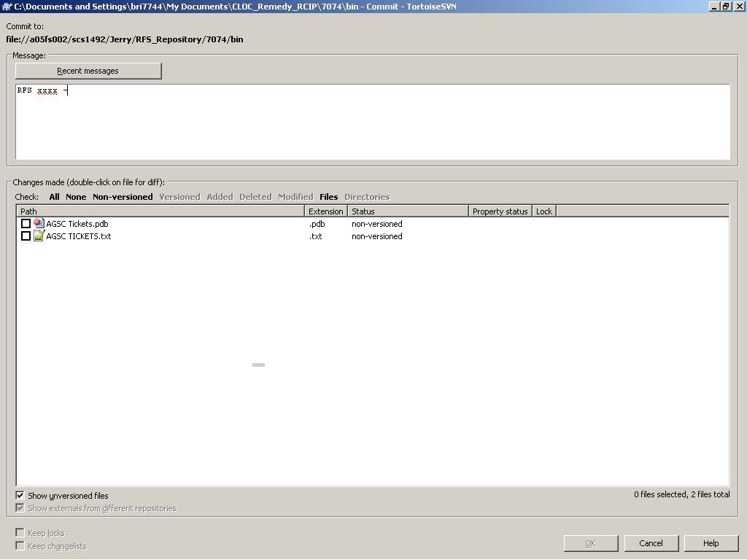Check the AGSC Tickets.pdb checkbox
Screen dimensions: 747x560
coord(26,223)
